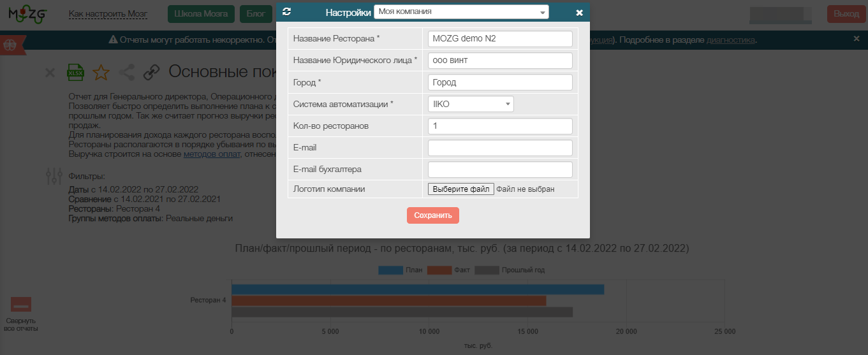The height and width of the screenshot is (355, 868).
Task: Click the Реальные деньги filter value
Action: click(199, 218)
